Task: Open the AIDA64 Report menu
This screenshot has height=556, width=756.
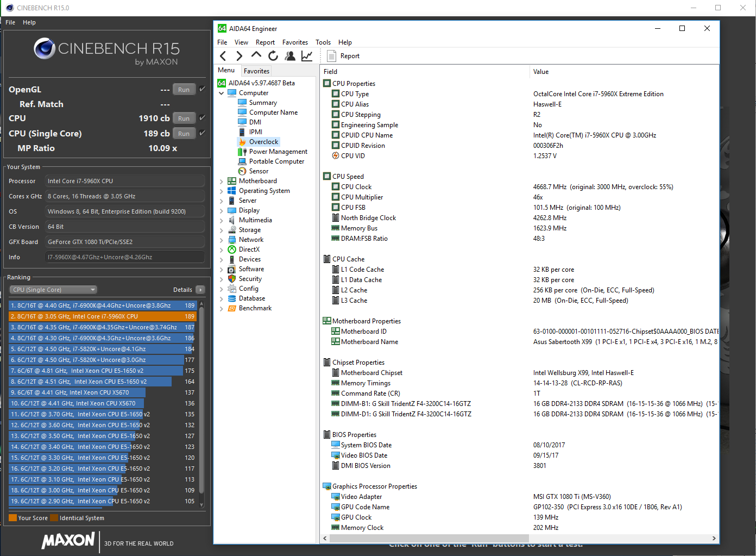Action: click(x=265, y=42)
